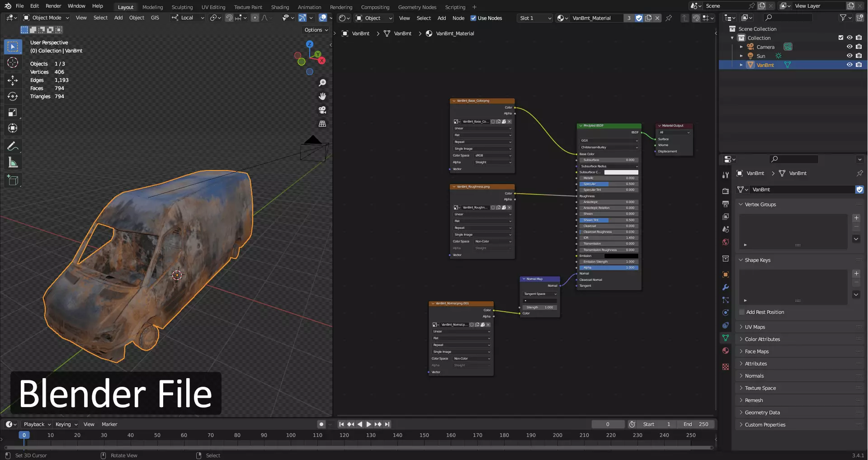Open the GIS menu in viewport header
Screen dimensions: 868x460
(x=155, y=18)
